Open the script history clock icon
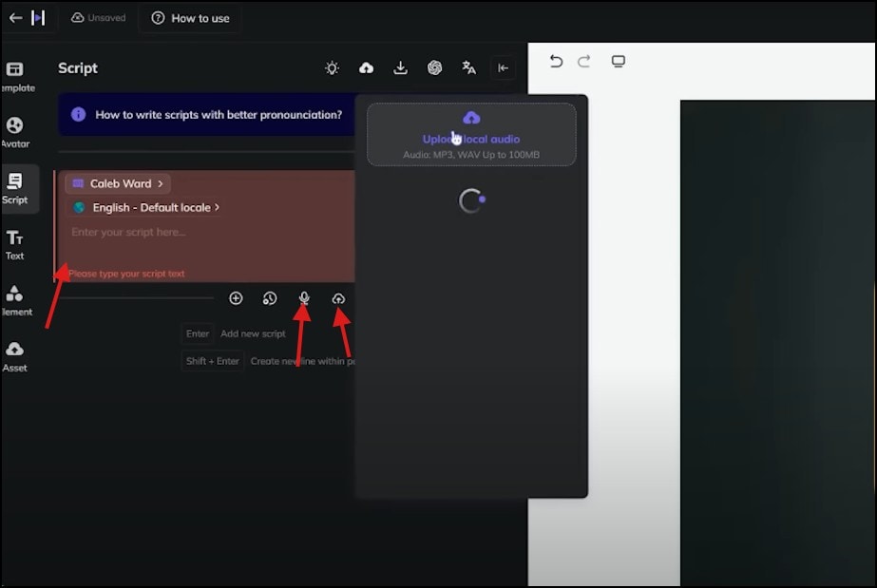This screenshot has width=877, height=588. point(270,297)
